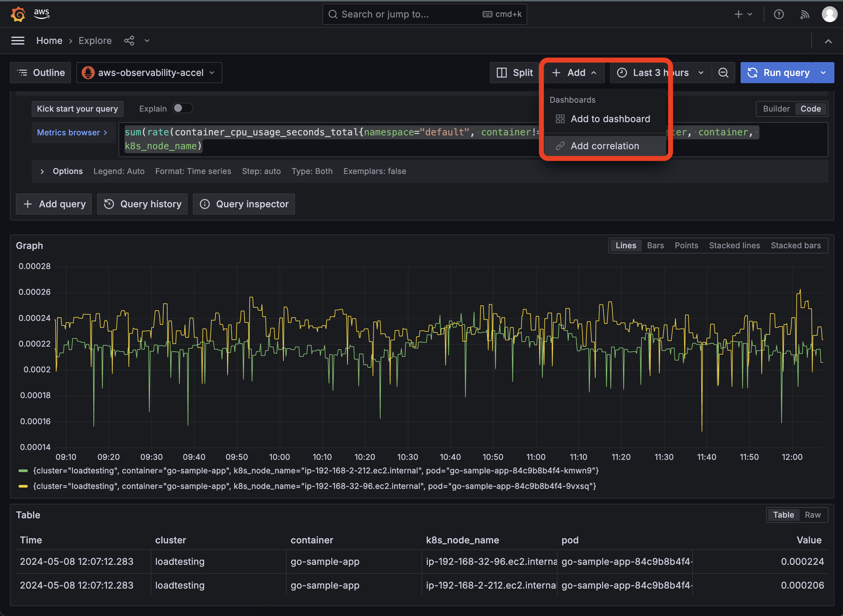Switch query editor to Builder mode
The height and width of the screenshot is (616, 843).
(x=776, y=109)
